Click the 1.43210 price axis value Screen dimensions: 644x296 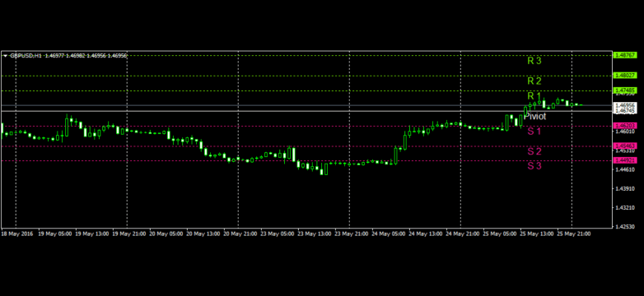point(624,208)
